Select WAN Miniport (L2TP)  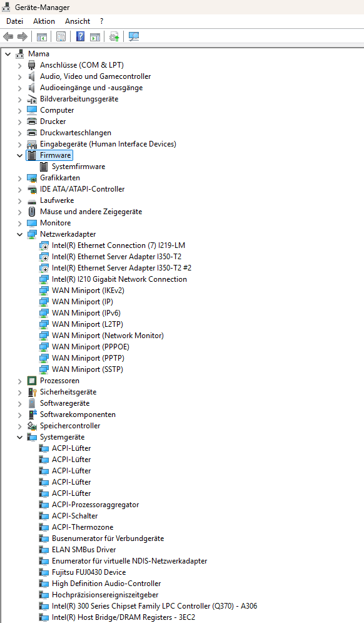pyautogui.click(x=88, y=324)
